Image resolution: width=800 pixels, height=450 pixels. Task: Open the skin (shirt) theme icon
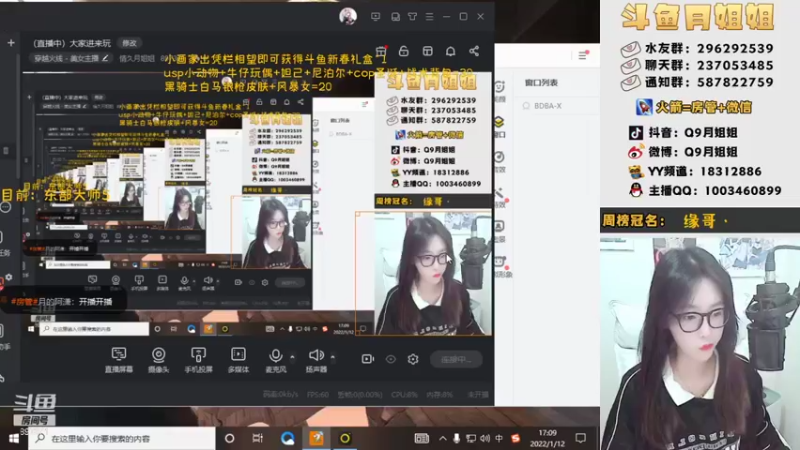[412, 16]
